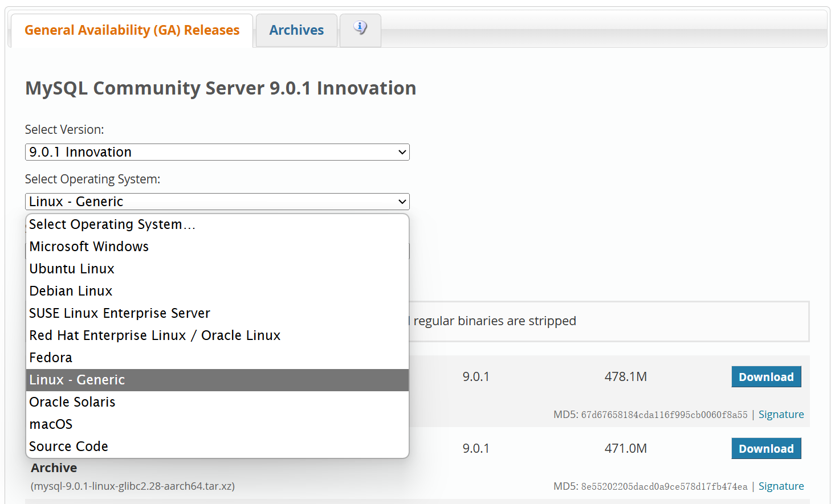
Task: Select General Availability (GA) Releases tab
Action: click(x=132, y=30)
